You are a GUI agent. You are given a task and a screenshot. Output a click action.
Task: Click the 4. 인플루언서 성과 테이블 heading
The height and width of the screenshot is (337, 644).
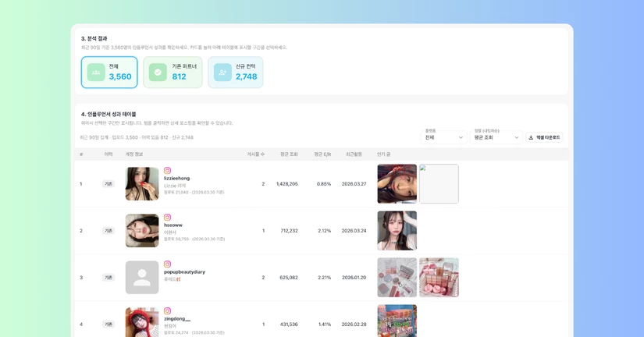pos(109,114)
